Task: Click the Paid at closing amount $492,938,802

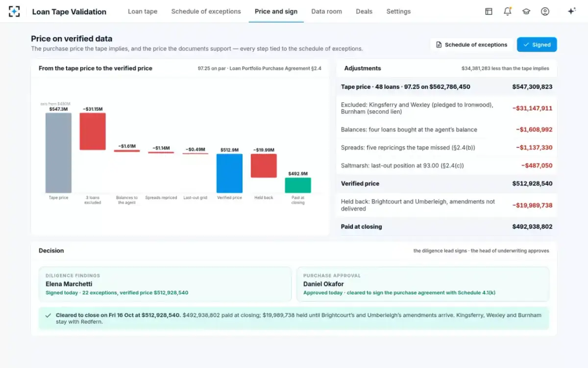Action: (x=532, y=227)
